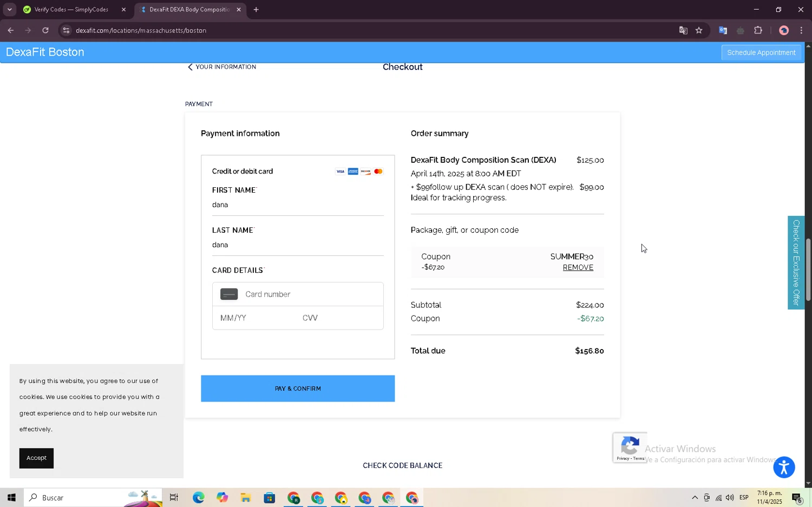Change ESP input language
The image size is (812, 507).
pyautogui.click(x=744, y=498)
